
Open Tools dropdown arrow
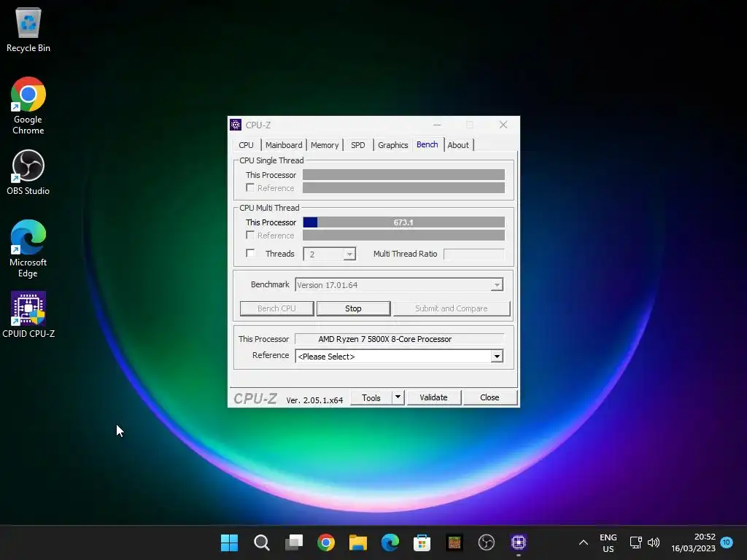coord(398,397)
